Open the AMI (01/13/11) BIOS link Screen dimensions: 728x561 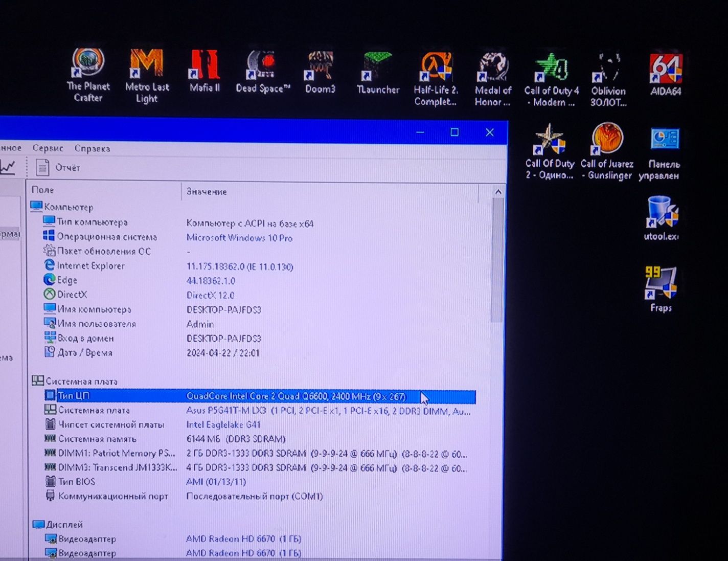pos(216,482)
